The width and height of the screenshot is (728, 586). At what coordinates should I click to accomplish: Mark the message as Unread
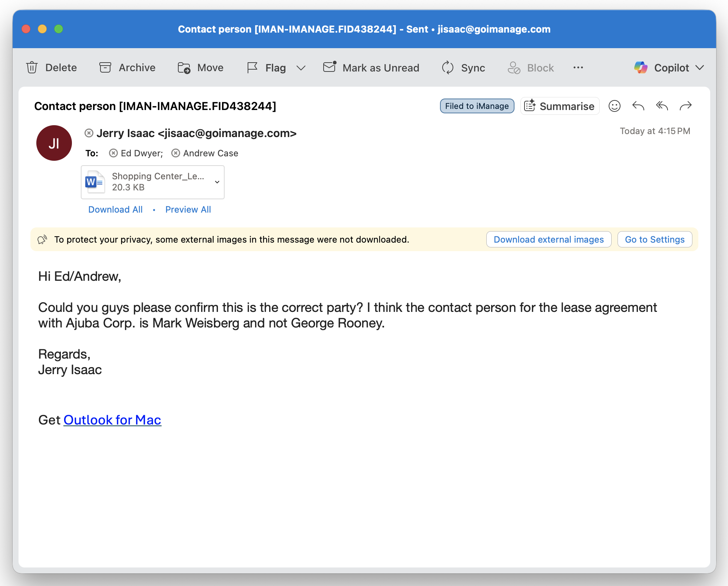tap(371, 68)
